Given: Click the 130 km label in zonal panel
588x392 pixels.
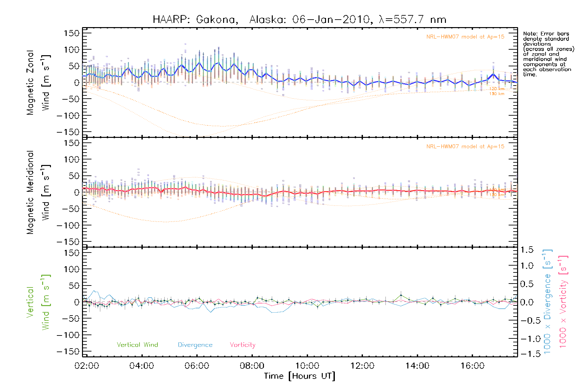Looking at the screenshot, I should (x=497, y=94).
